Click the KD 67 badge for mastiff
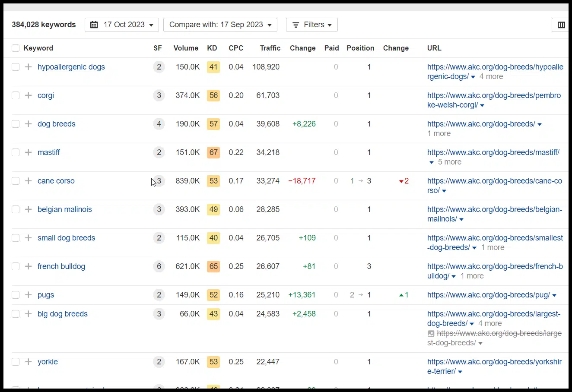 click(x=213, y=152)
